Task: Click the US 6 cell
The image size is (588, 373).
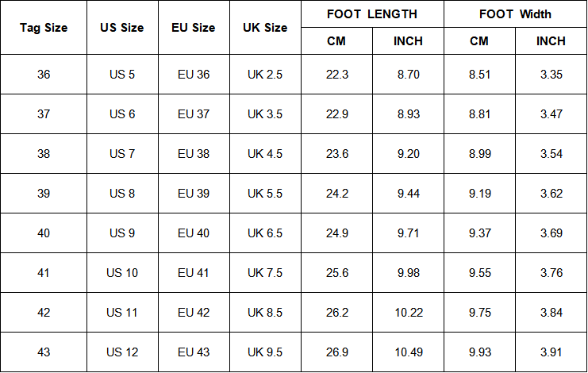Action: (x=122, y=114)
